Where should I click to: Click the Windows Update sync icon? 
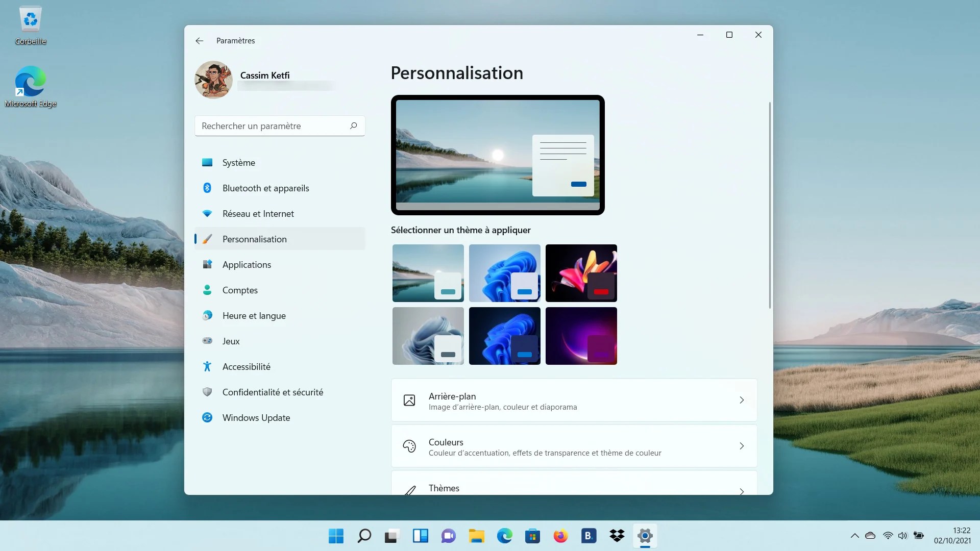click(x=207, y=417)
